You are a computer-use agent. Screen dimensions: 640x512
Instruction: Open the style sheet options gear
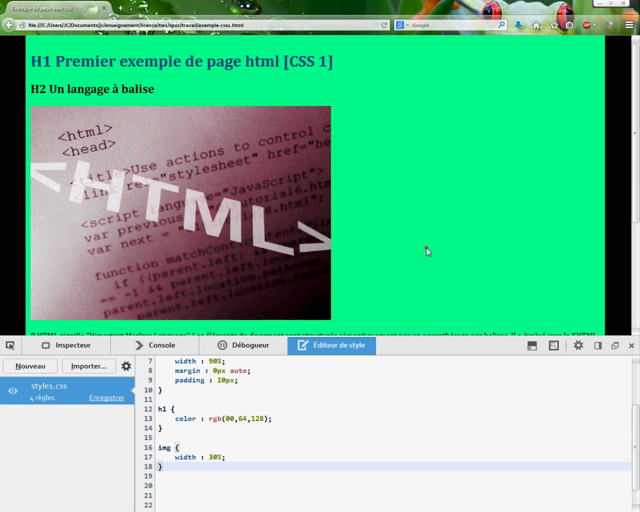[126, 366]
